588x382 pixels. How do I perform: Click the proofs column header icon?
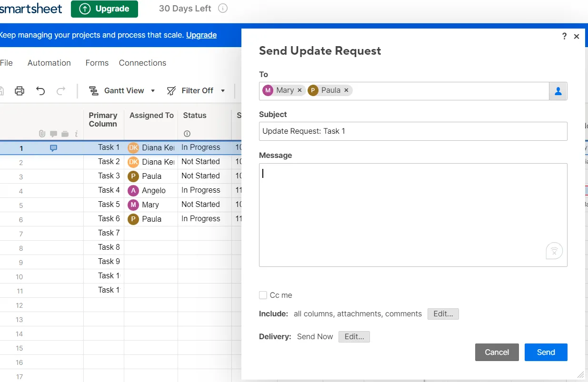(65, 134)
